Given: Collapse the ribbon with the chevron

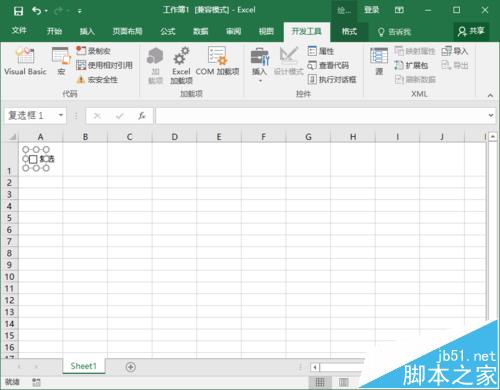Looking at the screenshot, I should point(490,95).
